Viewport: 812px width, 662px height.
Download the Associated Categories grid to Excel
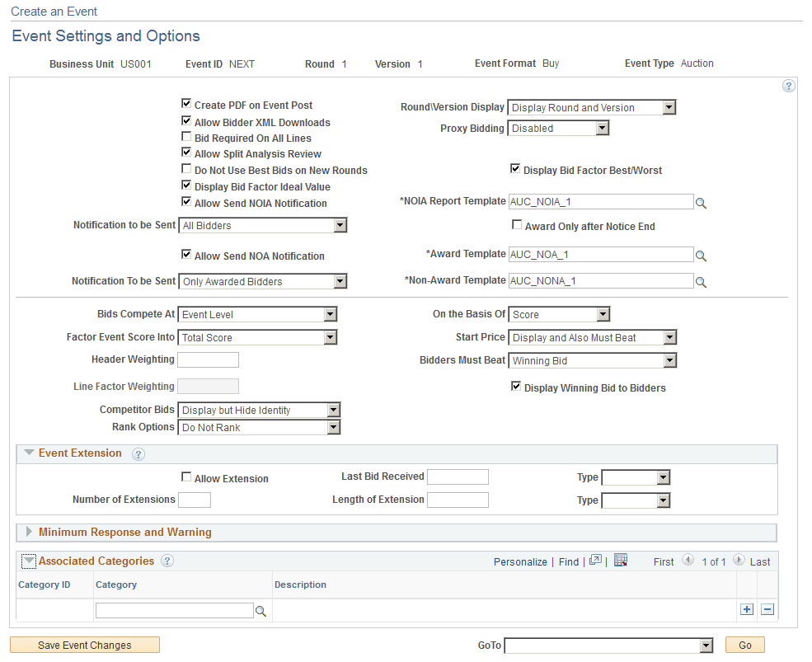tap(621, 561)
